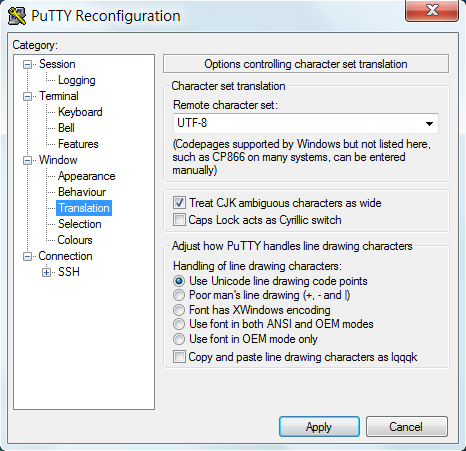
Task: Open the Logging category
Action: [77, 80]
